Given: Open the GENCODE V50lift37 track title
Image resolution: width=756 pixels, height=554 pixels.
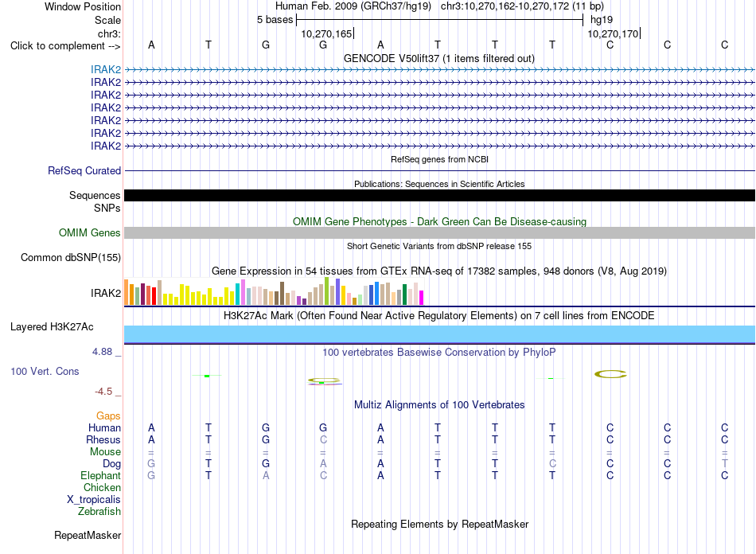Looking at the screenshot, I should coord(438,58).
